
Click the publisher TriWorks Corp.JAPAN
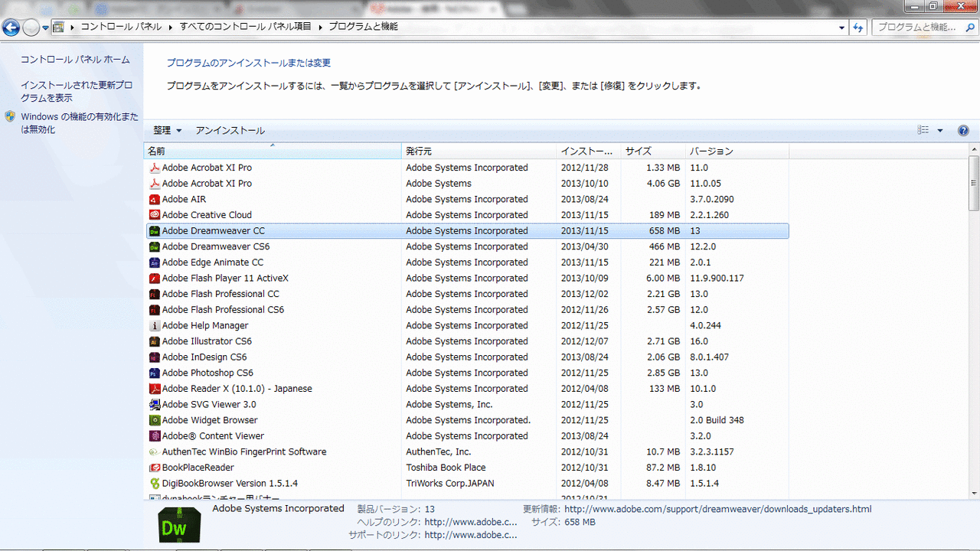point(450,484)
